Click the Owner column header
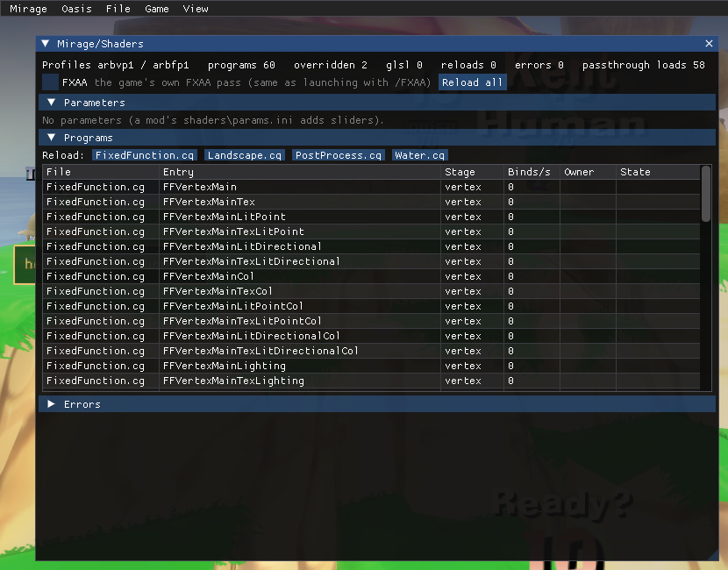 (588, 172)
